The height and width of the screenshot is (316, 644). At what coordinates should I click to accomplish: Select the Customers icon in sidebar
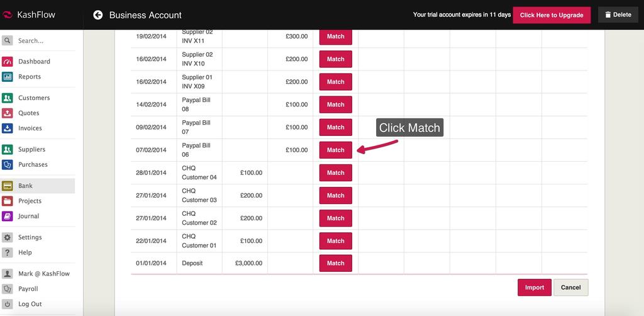8,98
